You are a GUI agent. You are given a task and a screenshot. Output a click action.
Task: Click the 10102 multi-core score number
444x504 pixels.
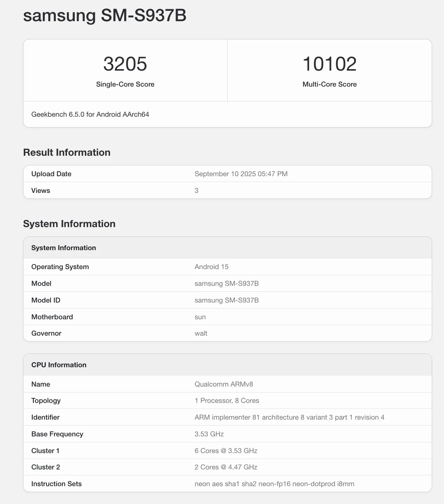(329, 64)
